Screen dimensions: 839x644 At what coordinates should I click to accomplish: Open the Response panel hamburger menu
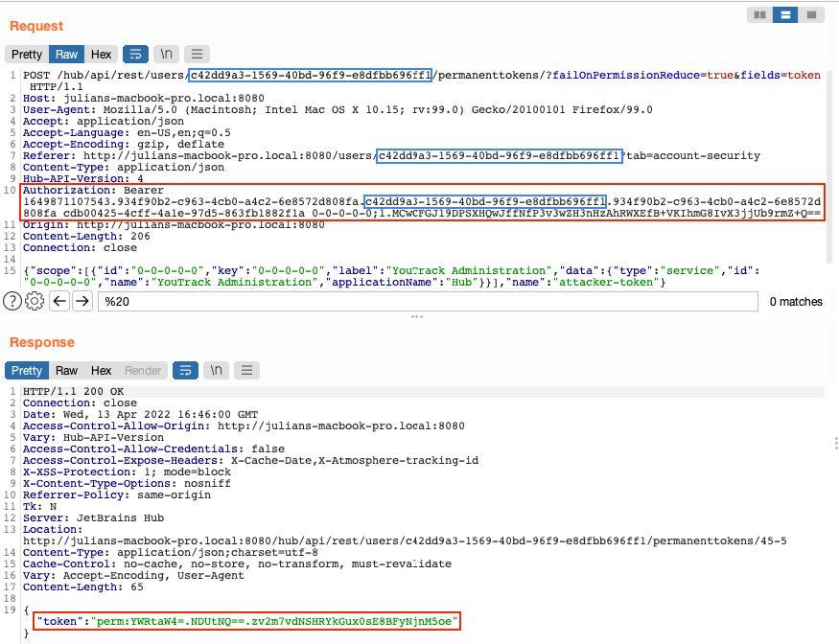coord(246,370)
